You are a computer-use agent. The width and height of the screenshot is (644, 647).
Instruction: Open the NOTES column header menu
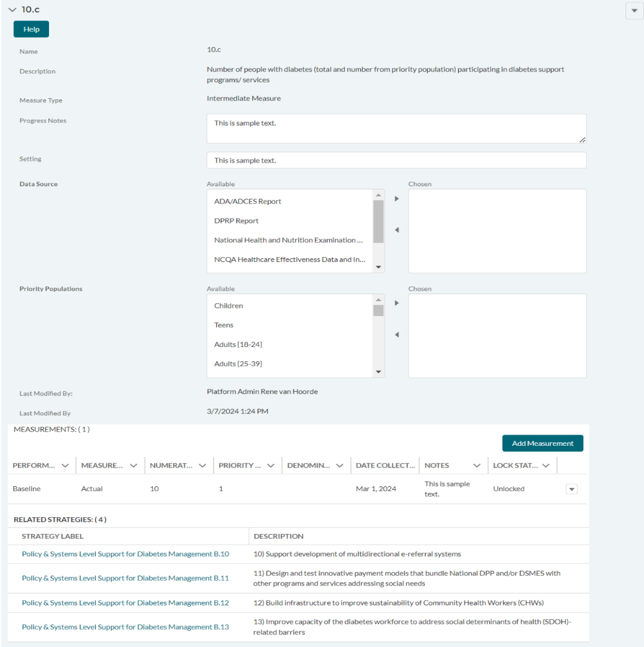point(477,466)
